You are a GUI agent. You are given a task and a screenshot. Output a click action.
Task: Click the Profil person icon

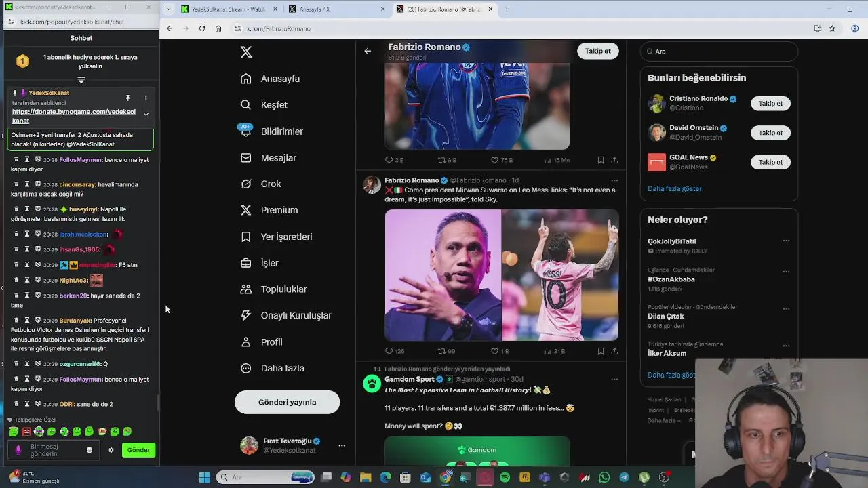pyautogui.click(x=246, y=342)
